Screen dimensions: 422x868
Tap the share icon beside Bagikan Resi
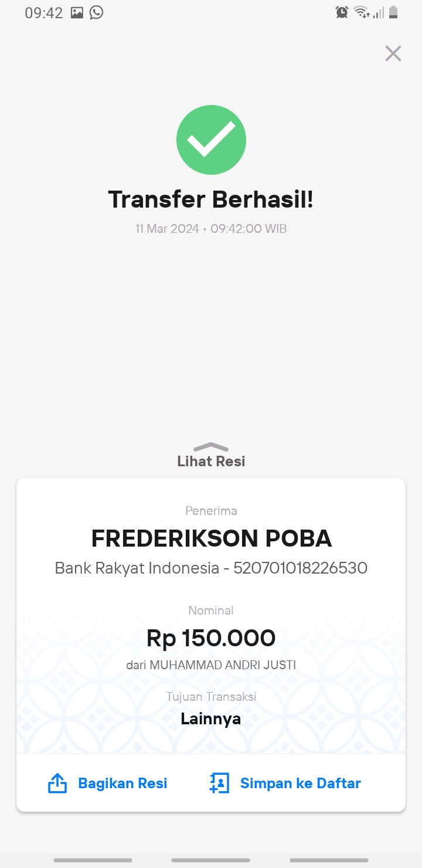[x=57, y=783]
